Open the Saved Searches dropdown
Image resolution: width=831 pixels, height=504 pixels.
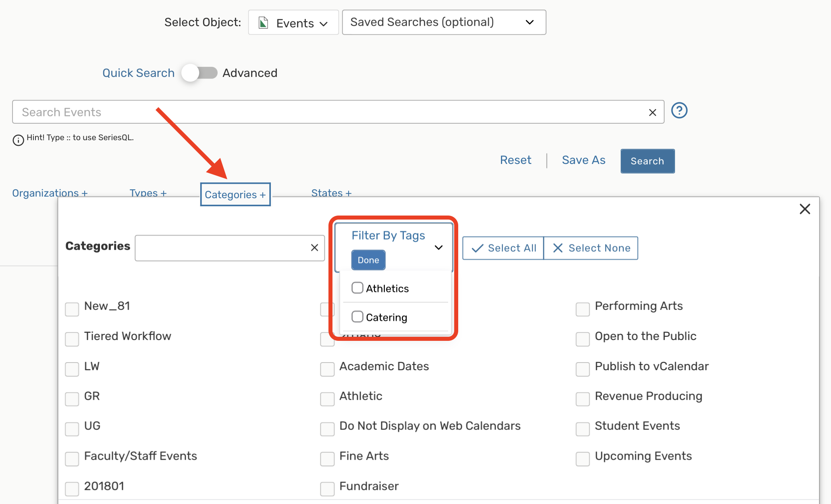pos(444,23)
